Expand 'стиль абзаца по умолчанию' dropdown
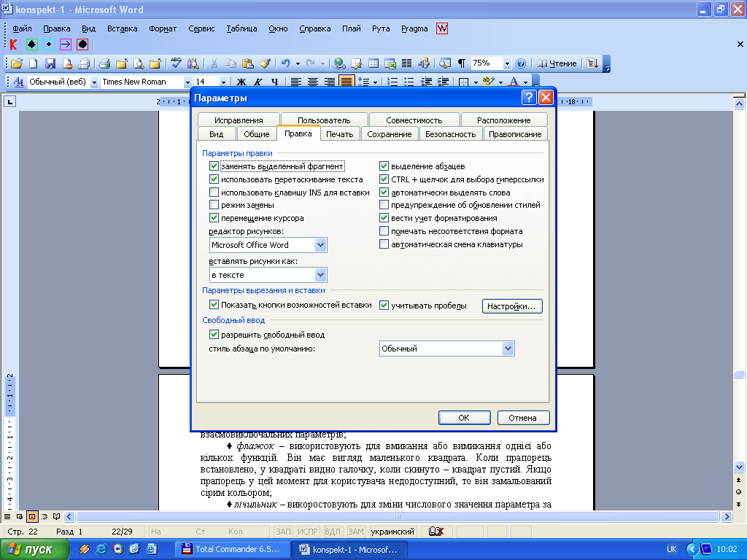Image resolution: width=747 pixels, height=560 pixels. coord(508,349)
